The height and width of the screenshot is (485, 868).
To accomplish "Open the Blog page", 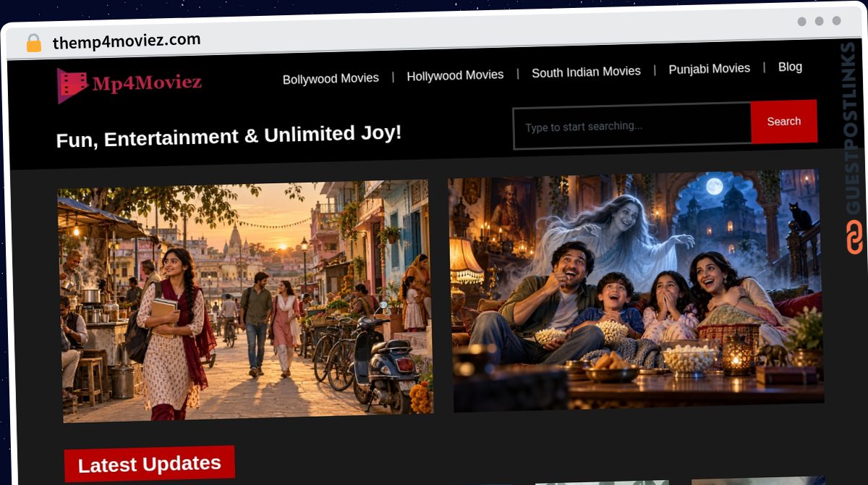I will [790, 67].
